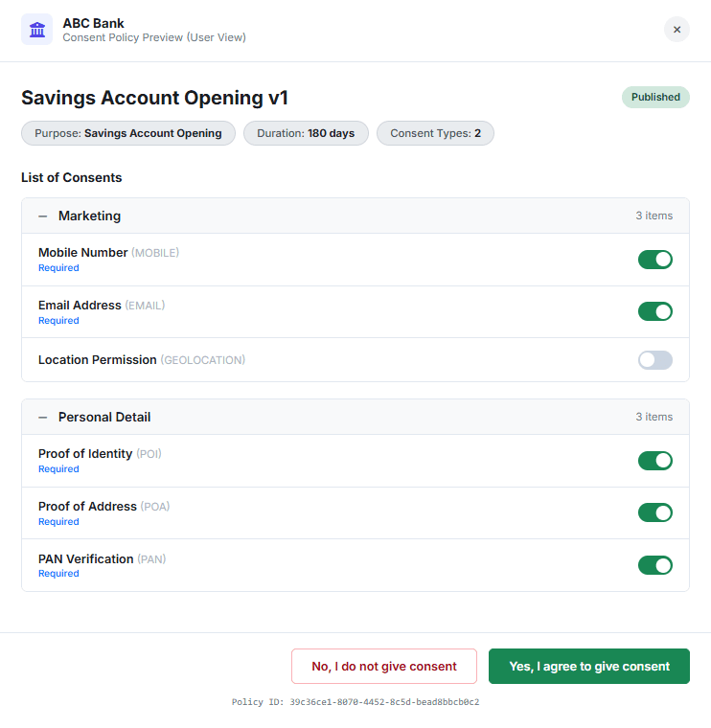Click the 3 items count in Marketing header
This screenshot has width=711, height=728.
coord(654,216)
